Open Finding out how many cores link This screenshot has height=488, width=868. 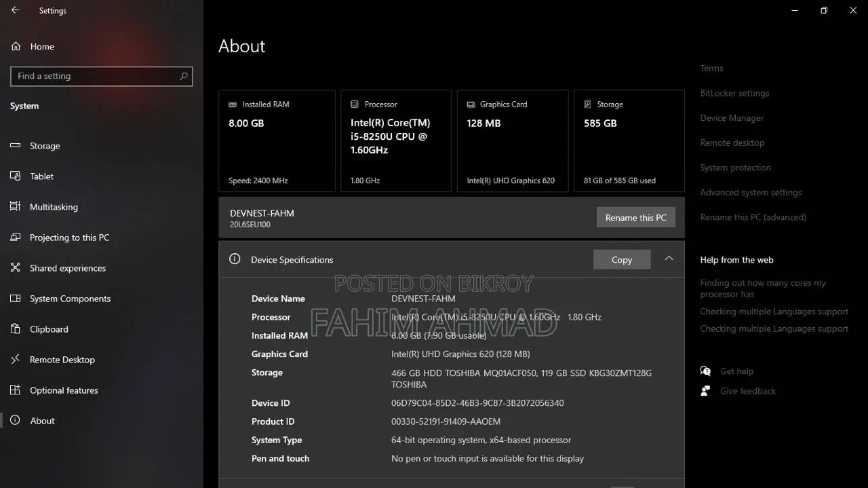click(763, 288)
